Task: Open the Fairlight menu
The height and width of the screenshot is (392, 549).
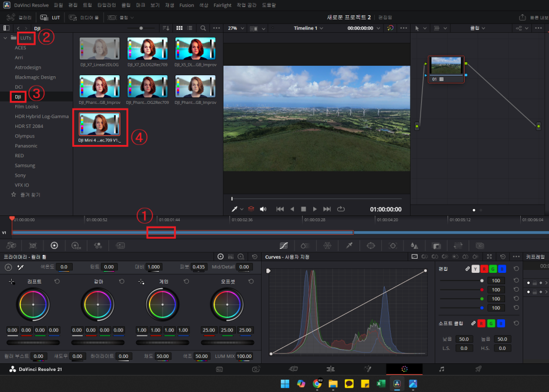Action: [x=222, y=5]
